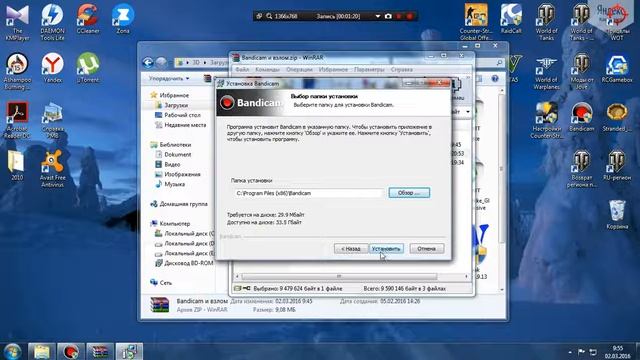640x360 pixels.
Task: Open Stranded desktop icon
Action: click(x=617, y=117)
